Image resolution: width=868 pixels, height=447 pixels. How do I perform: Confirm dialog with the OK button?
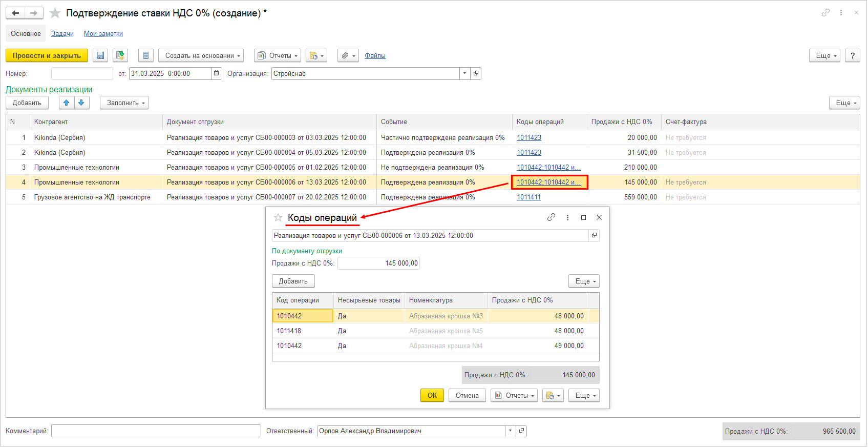(x=432, y=395)
